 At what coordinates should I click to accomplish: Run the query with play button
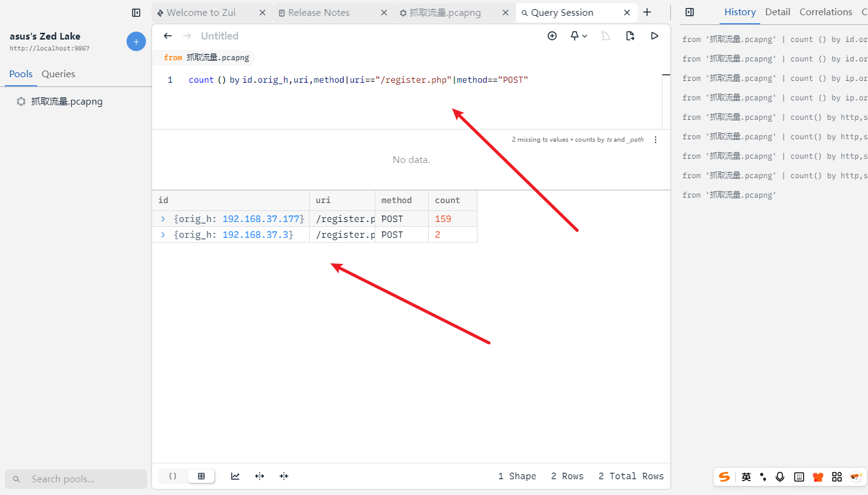(x=654, y=36)
